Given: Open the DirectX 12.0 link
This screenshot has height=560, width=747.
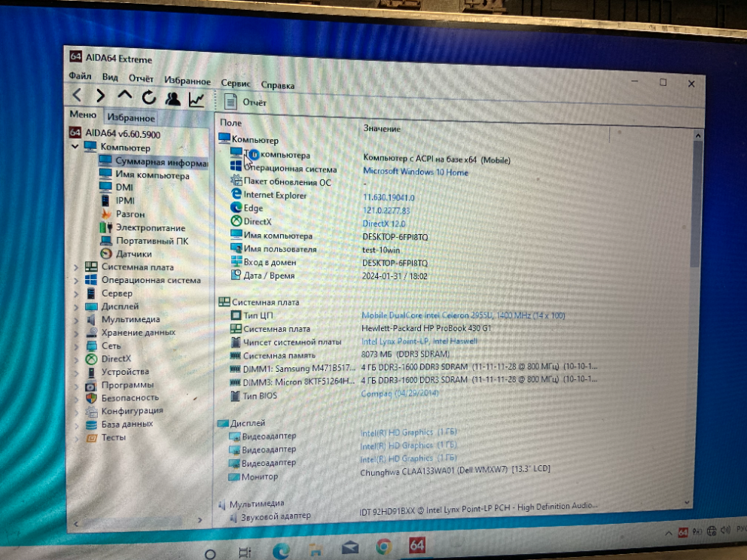Looking at the screenshot, I should click(x=384, y=224).
